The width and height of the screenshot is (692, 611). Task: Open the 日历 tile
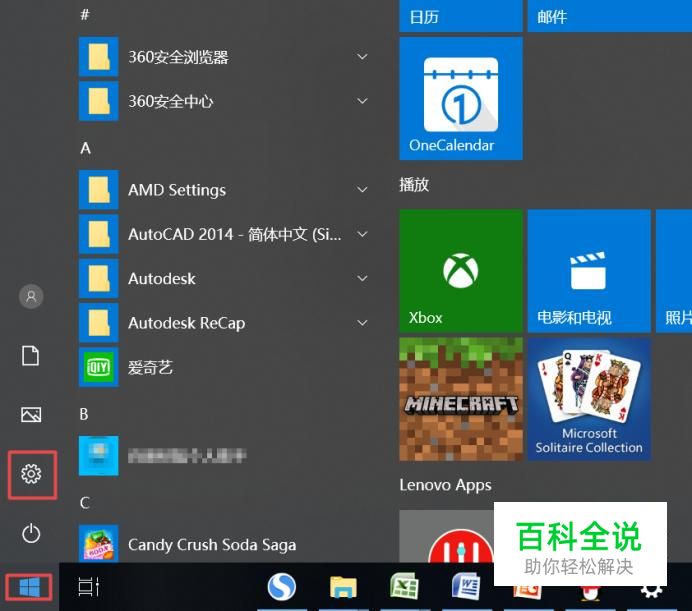tap(461, 16)
